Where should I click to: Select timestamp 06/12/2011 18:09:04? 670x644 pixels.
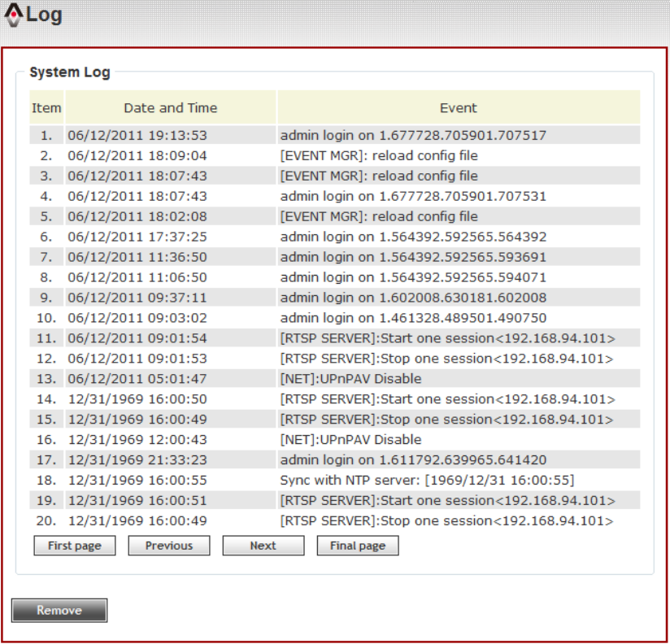(137, 155)
